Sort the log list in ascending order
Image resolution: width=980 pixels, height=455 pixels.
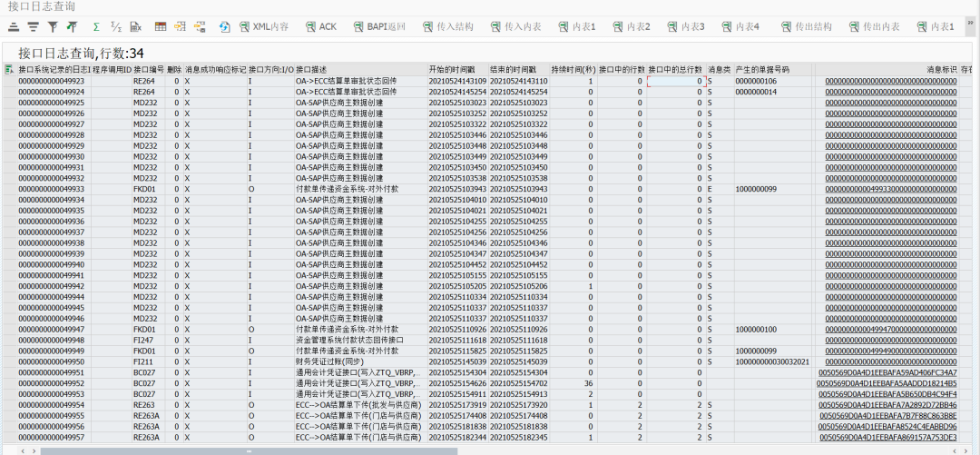13,26
